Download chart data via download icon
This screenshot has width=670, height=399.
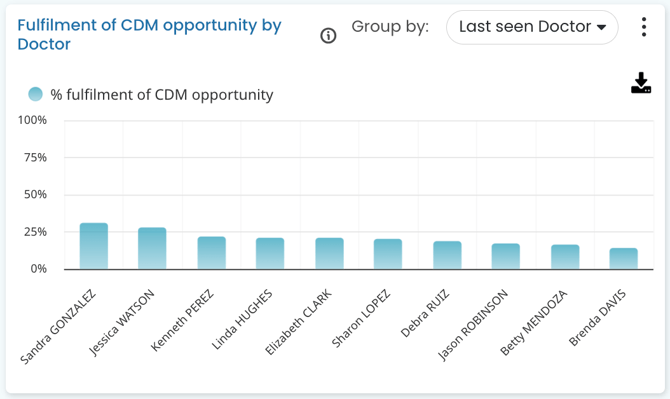point(641,83)
